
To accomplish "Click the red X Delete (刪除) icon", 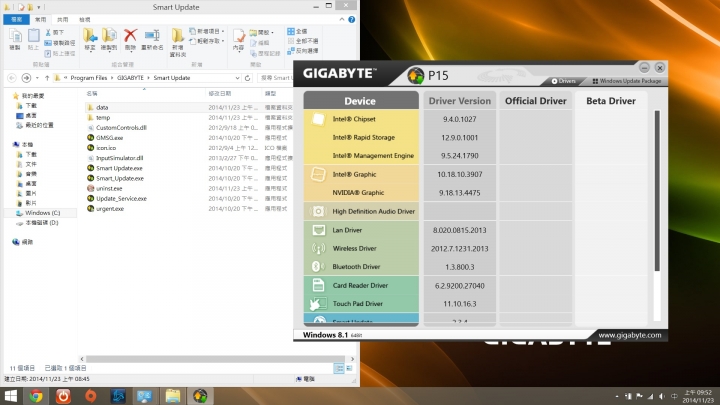I will coord(130,35).
